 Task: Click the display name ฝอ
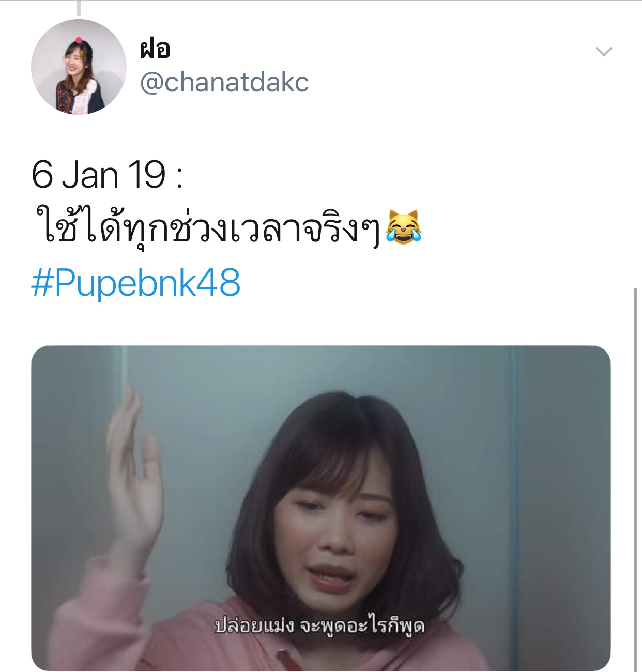click(155, 49)
